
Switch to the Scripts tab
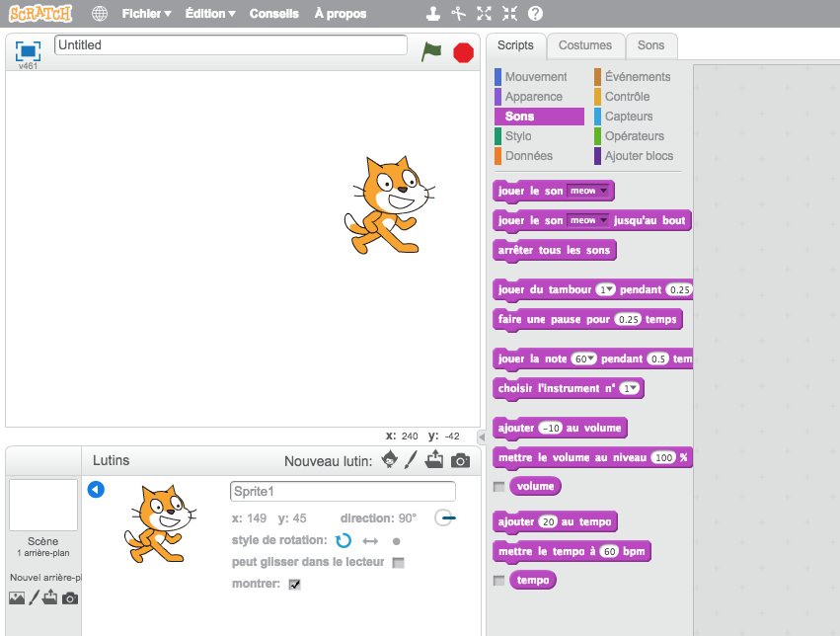515,45
